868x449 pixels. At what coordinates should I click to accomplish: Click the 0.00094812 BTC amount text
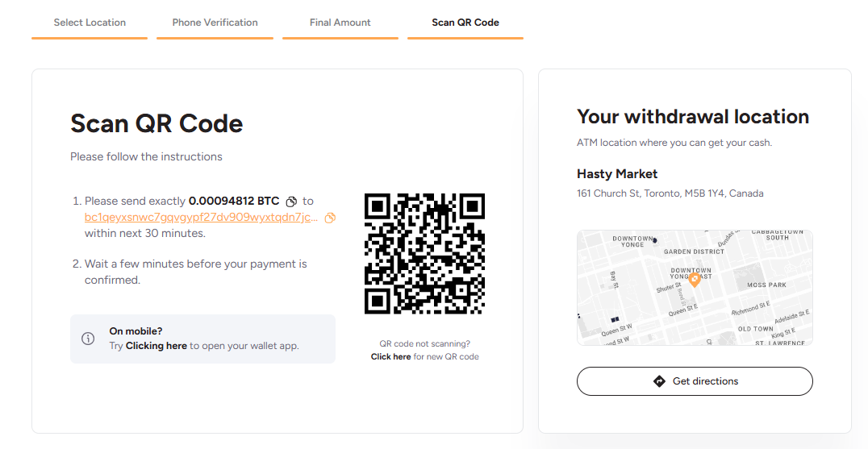coord(234,202)
